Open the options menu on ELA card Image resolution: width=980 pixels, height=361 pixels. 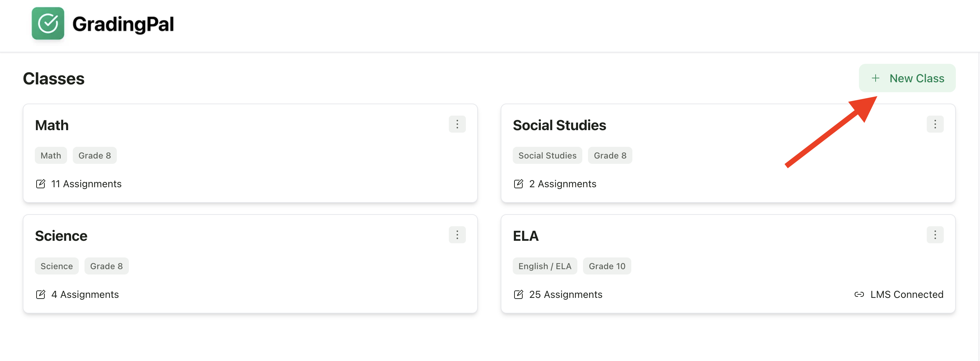pos(935,235)
